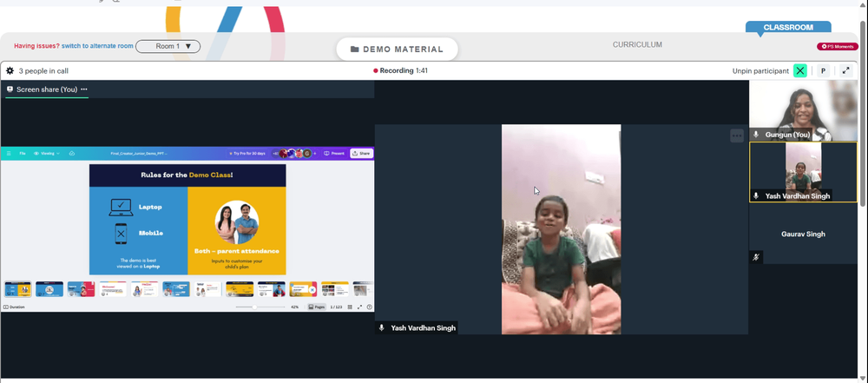Switch to the Classroom tab

click(788, 27)
